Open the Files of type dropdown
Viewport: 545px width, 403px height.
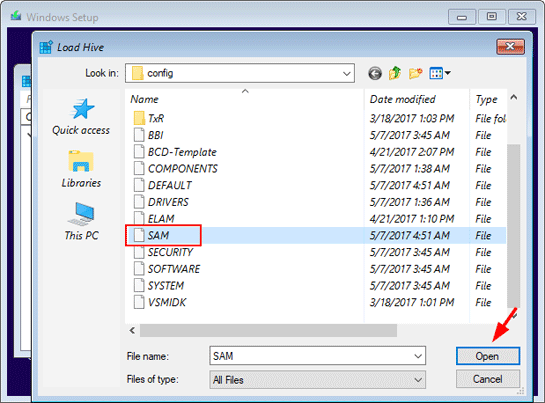pyautogui.click(x=317, y=380)
